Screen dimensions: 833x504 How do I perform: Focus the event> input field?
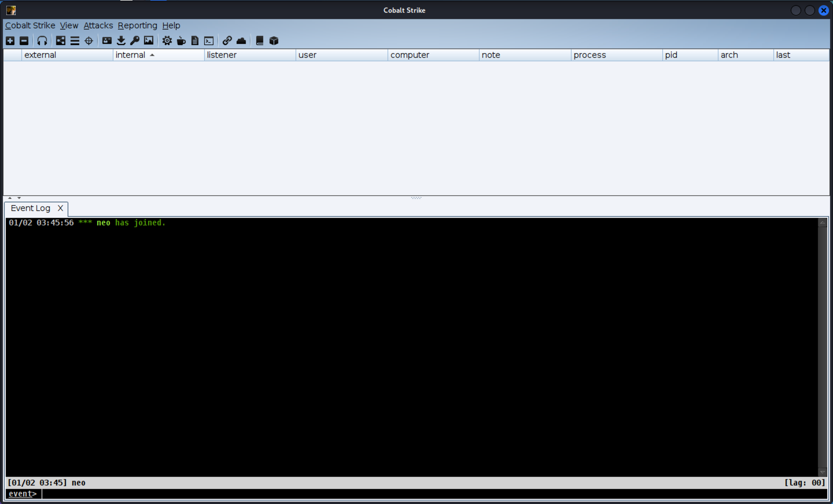pos(434,494)
